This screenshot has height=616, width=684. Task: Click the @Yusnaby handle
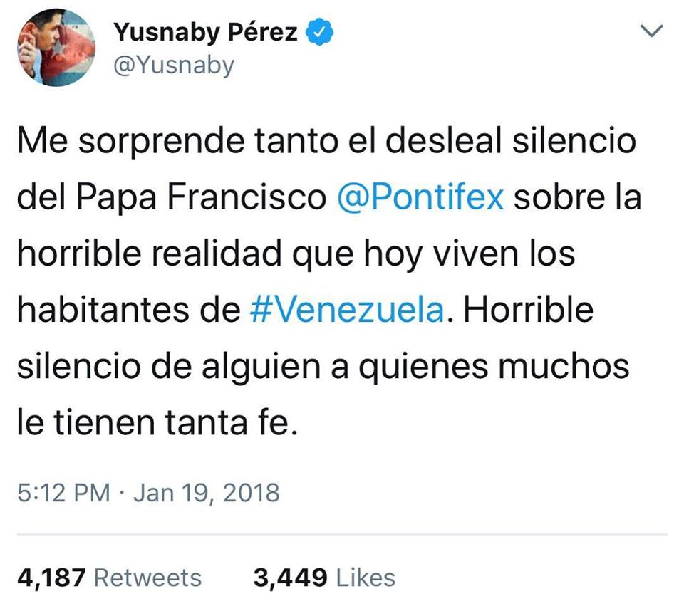[x=173, y=66]
